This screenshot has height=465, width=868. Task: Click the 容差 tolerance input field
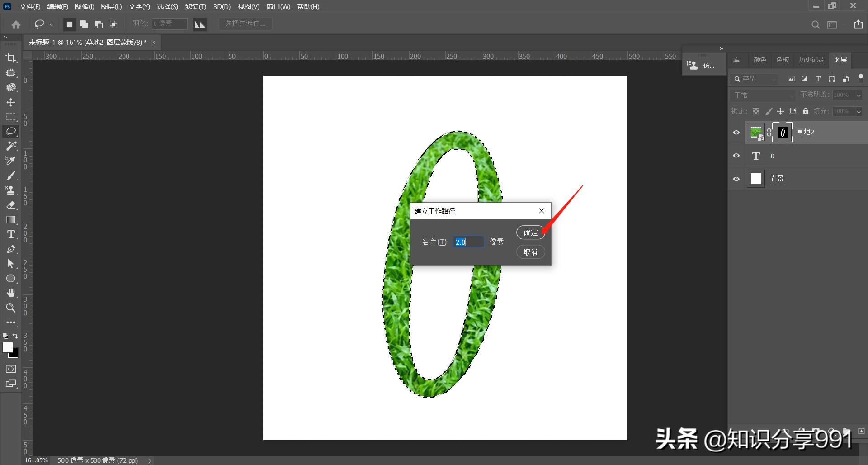point(468,242)
